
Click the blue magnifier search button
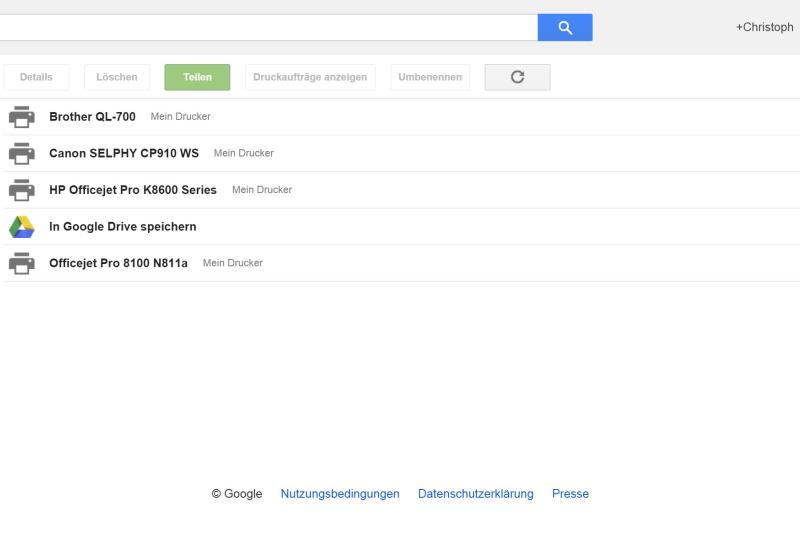[565, 28]
